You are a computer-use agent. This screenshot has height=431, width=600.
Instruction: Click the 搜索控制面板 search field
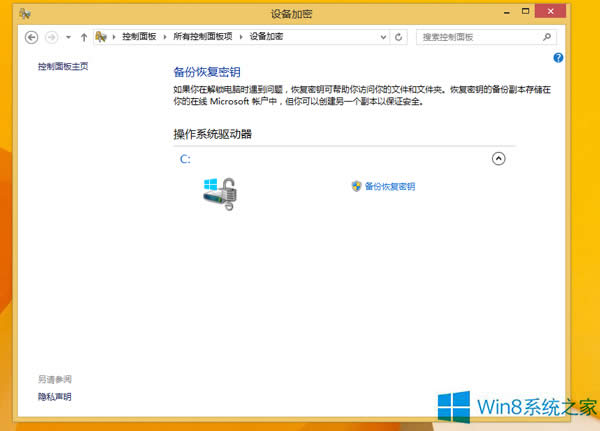tap(486, 37)
